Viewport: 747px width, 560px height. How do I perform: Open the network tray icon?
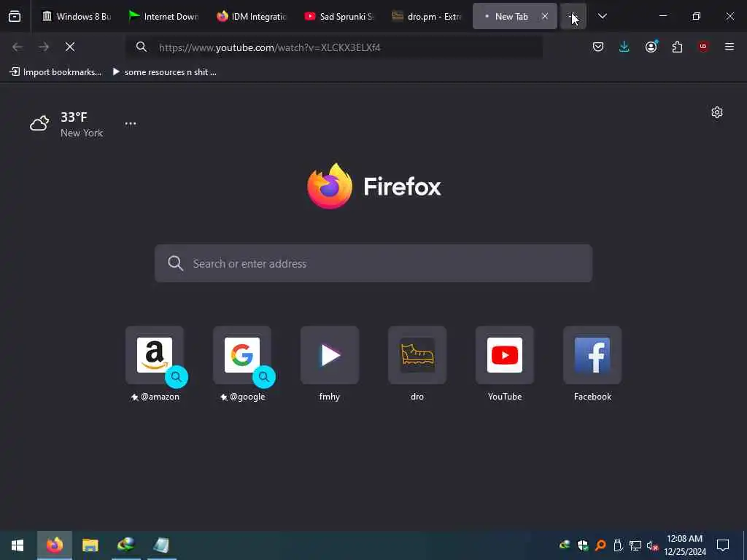click(635, 545)
